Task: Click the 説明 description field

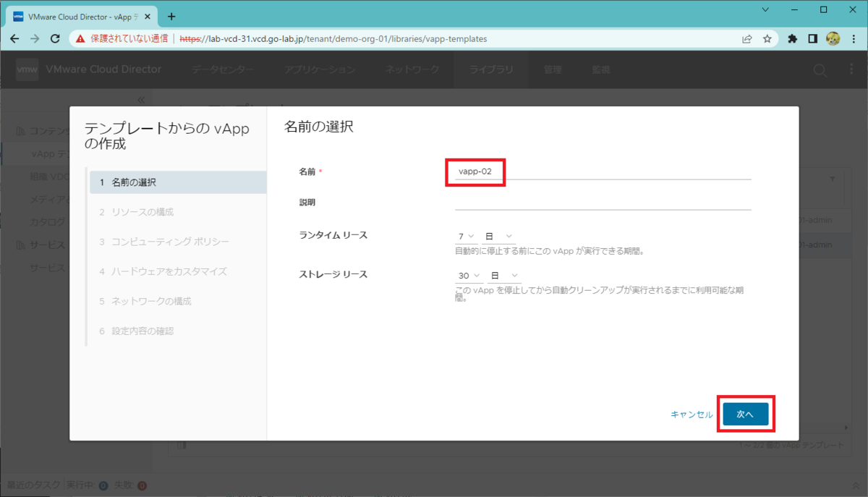Action: pyautogui.click(x=603, y=202)
